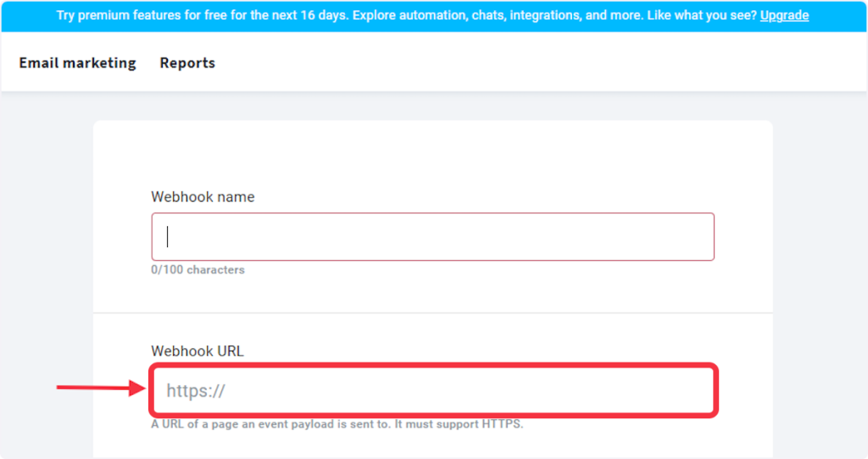Image resolution: width=868 pixels, height=459 pixels.
Task: Focus the Webhook name input field
Action: [x=432, y=236]
